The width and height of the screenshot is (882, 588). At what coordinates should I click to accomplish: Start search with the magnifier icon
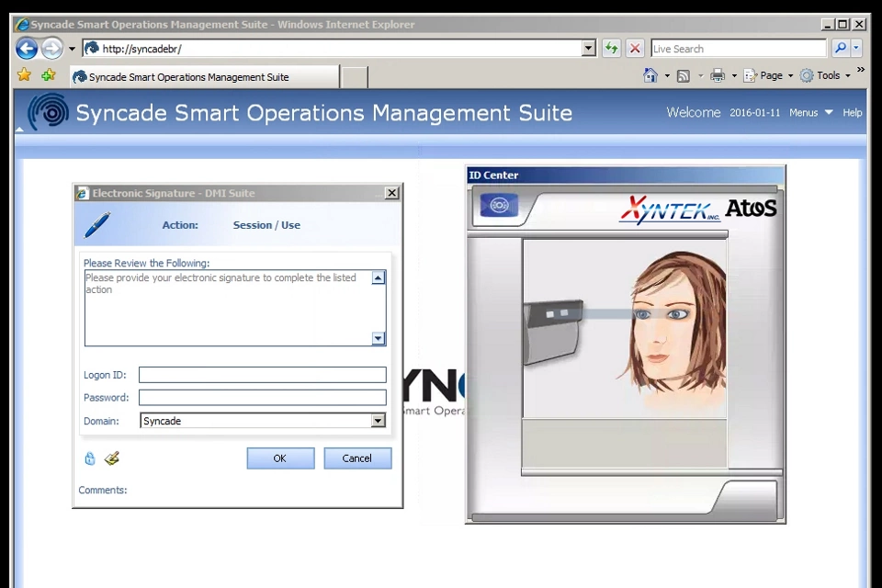841,49
